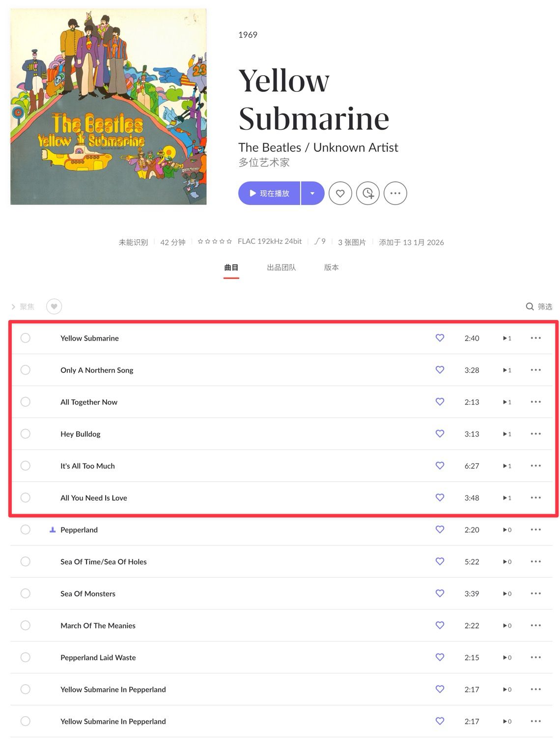This screenshot has width=560, height=749.
Task: Click the add-to-queue clock icon
Action: pos(367,193)
